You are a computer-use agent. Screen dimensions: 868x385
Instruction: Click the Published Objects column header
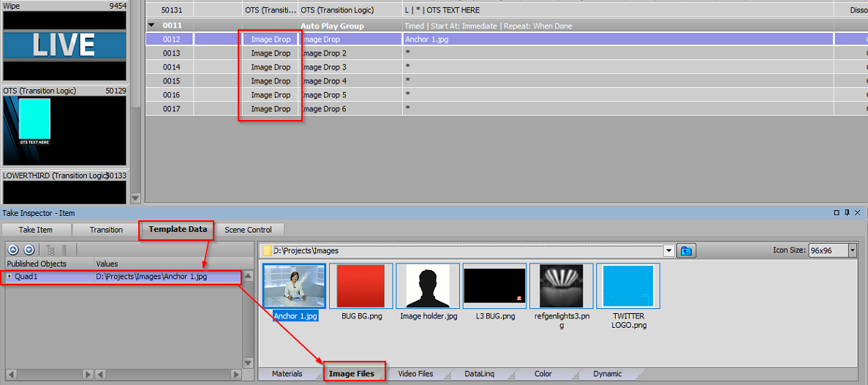[x=49, y=264]
